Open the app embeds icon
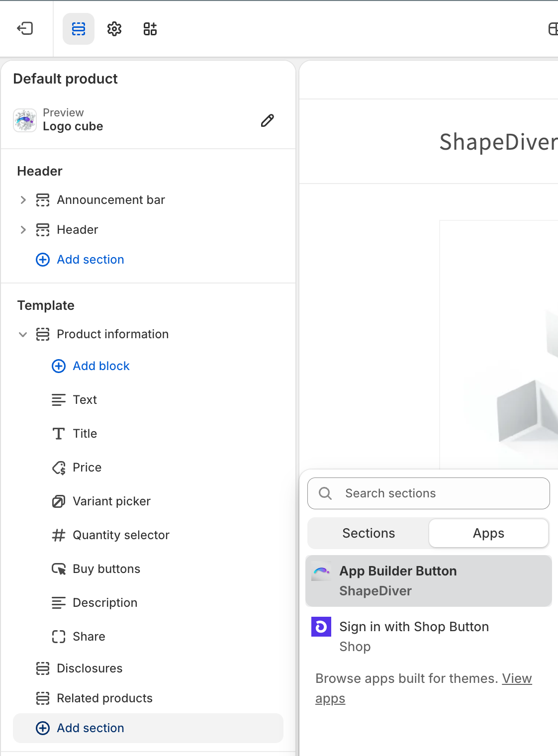Image resolution: width=558 pixels, height=756 pixels. (x=150, y=29)
